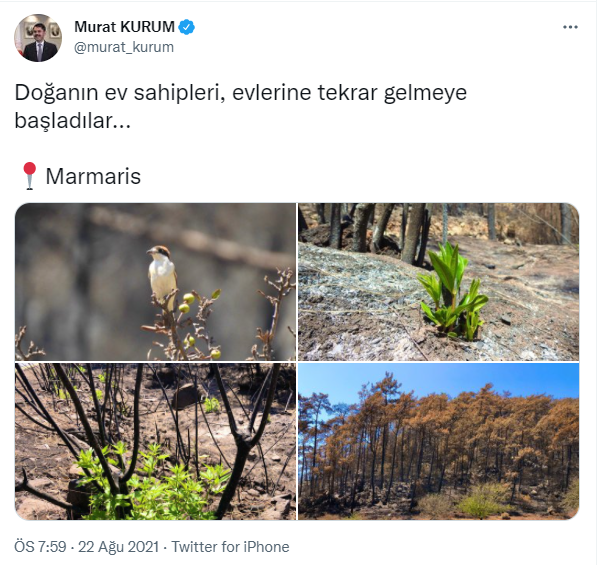This screenshot has width=598, height=565.
Task: View the burnt branches with new shoots photo
Action: pyautogui.click(x=156, y=441)
